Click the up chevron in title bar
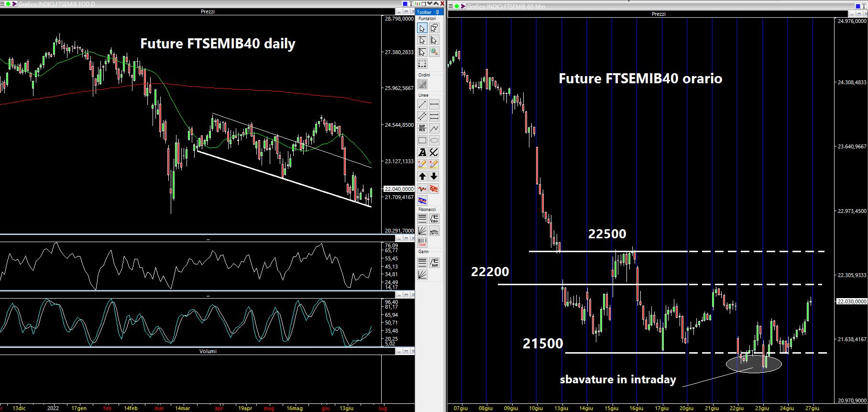Viewport: 868px width, 412px height. pos(436,4)
